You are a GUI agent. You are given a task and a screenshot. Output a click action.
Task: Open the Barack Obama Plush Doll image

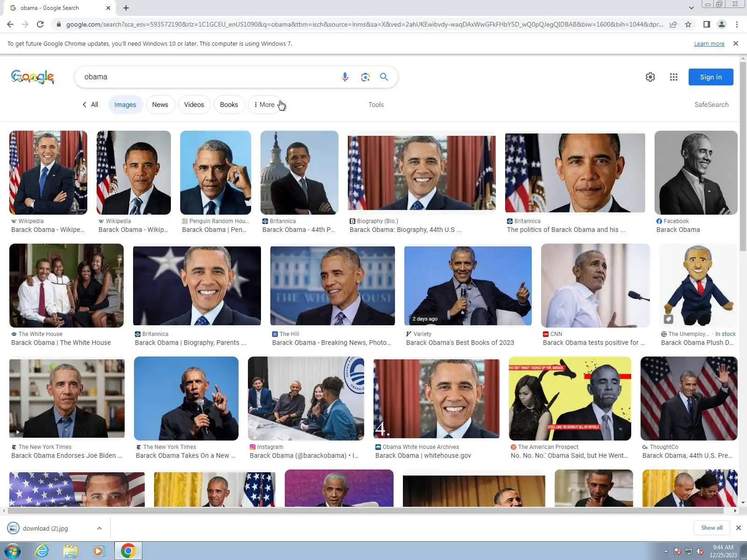coord(698,286)
